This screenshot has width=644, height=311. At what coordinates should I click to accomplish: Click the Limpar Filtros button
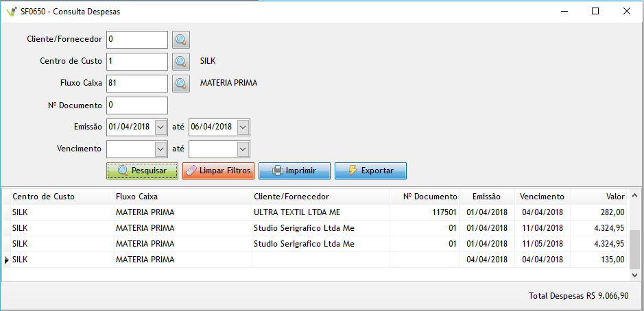tap(218, 171)
